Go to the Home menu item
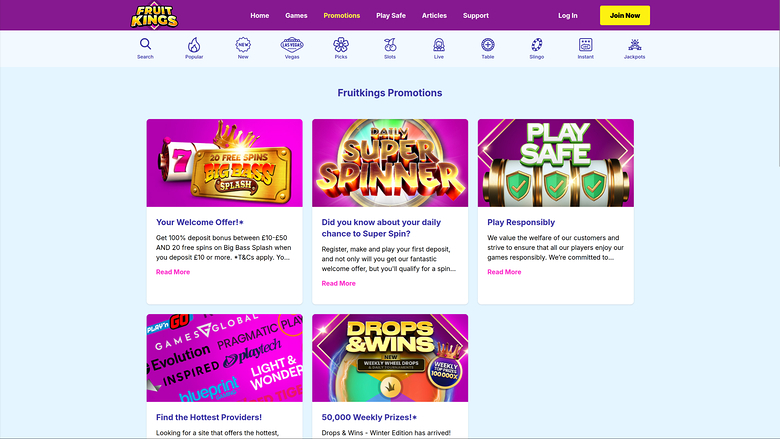The width and height of the screenshot is (780, 439). pyautogui.click(x=260, y=15)
